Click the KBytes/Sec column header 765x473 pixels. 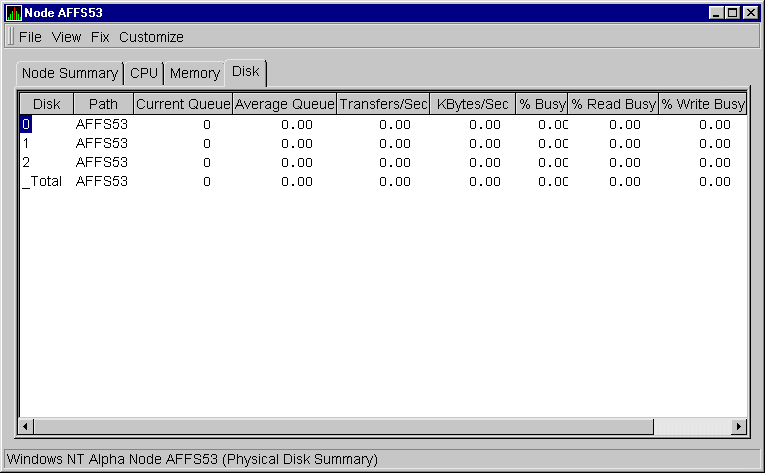point(472,104)
